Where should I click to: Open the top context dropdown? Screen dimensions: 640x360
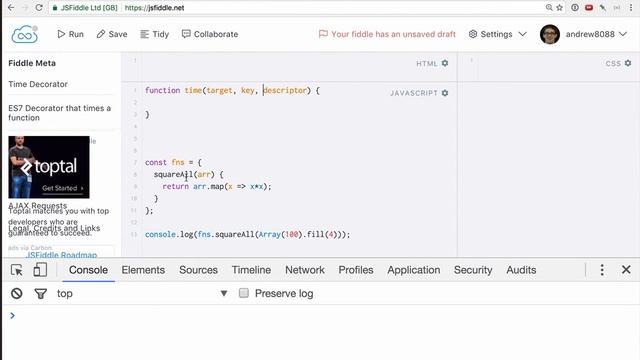coord(141,293)
